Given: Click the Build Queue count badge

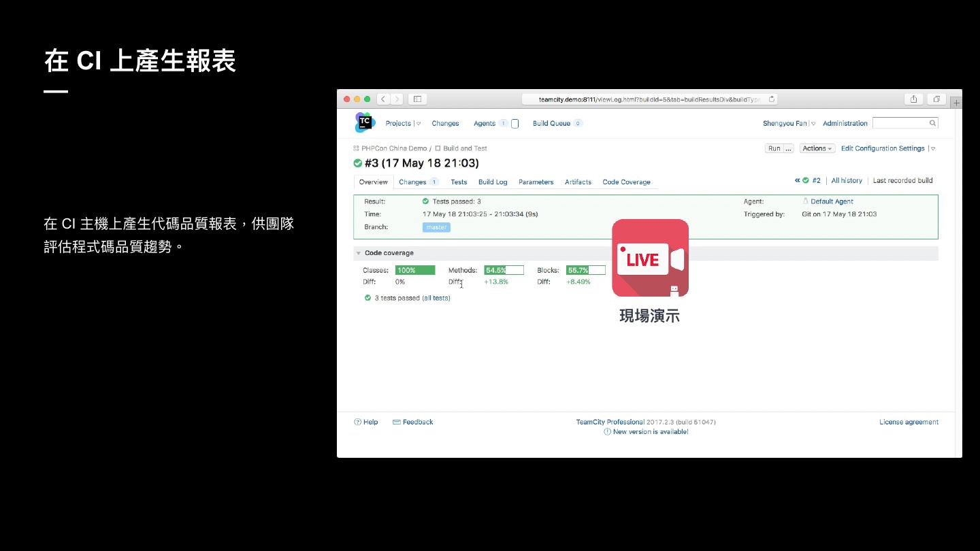Looking at the screenshot, I should (x=578, y=124).
